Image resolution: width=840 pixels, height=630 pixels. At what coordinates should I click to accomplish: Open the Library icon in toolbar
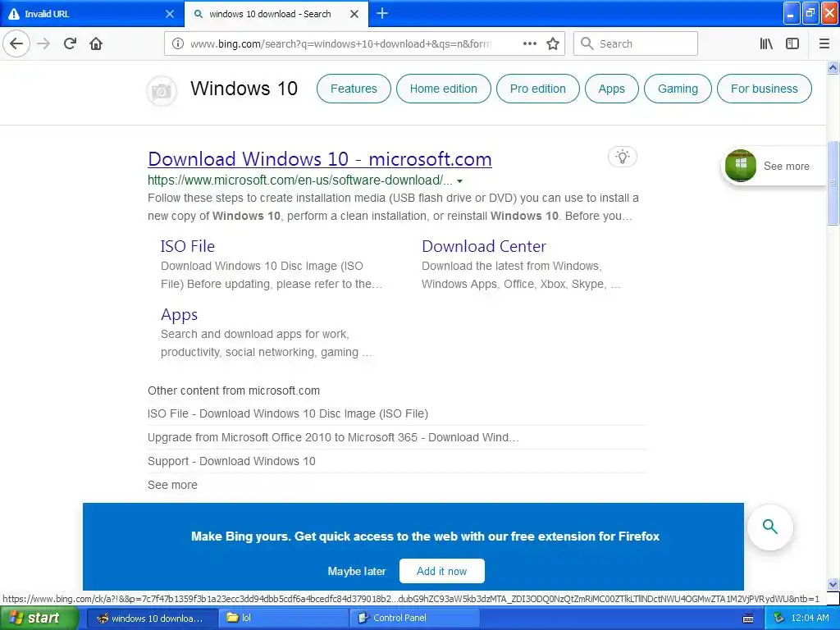[x=766, y=43]
